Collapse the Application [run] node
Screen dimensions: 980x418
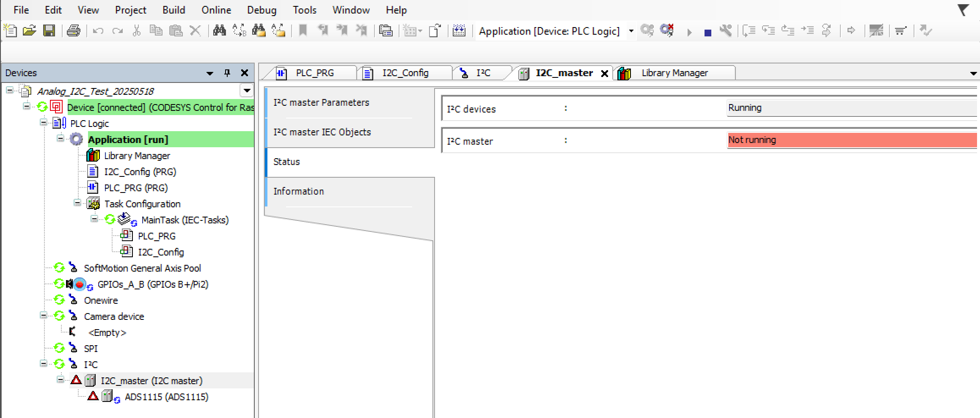[61, 138]
